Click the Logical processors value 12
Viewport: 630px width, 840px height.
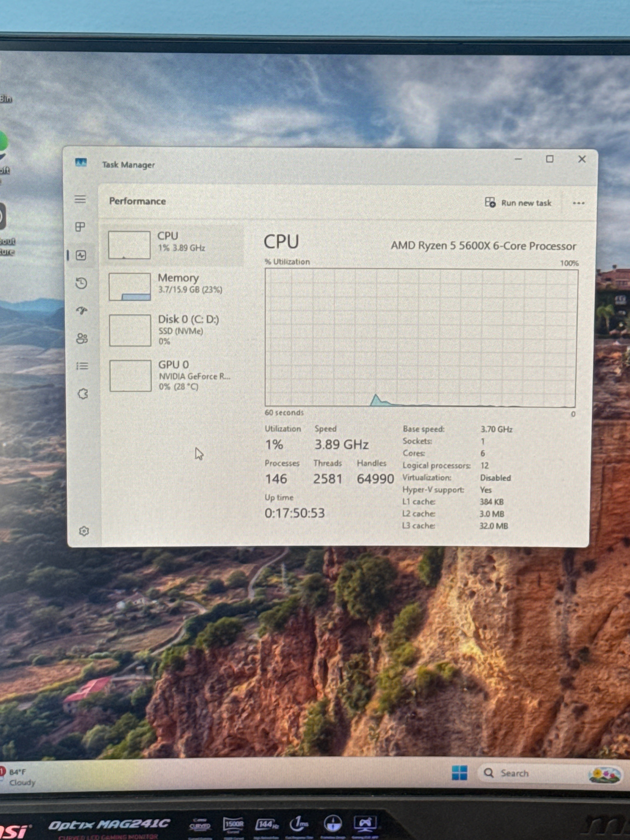click(x=485, y=466)
